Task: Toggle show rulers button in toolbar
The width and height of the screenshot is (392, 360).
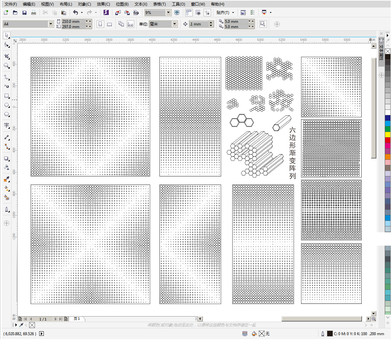Action: 189,13
